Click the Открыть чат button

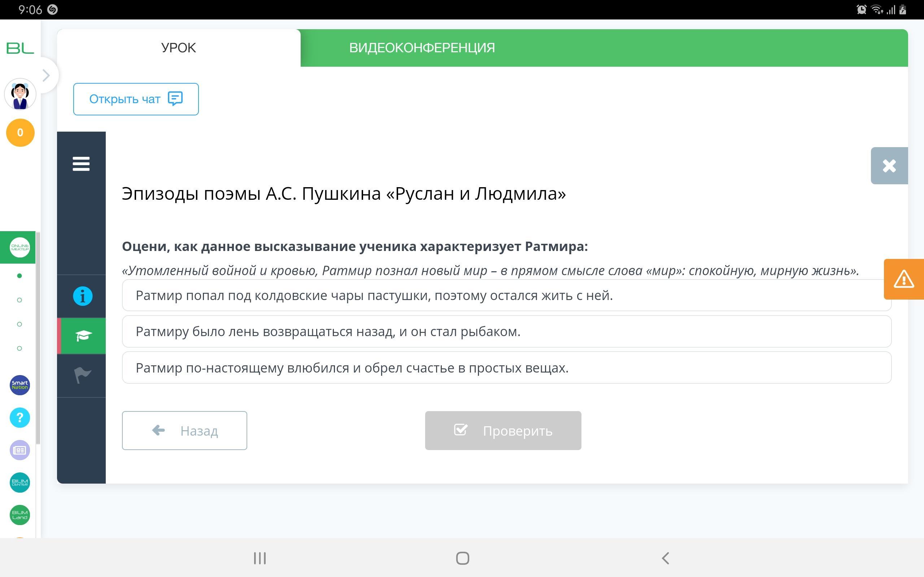136,99
